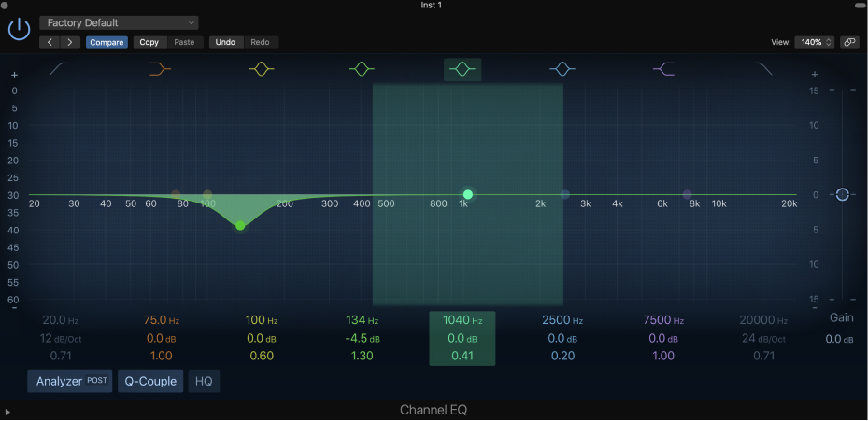Click the 7500 Hz frequency value
Image resolution: width=868 pixels, height=421 pixels.
coord(663,320)
